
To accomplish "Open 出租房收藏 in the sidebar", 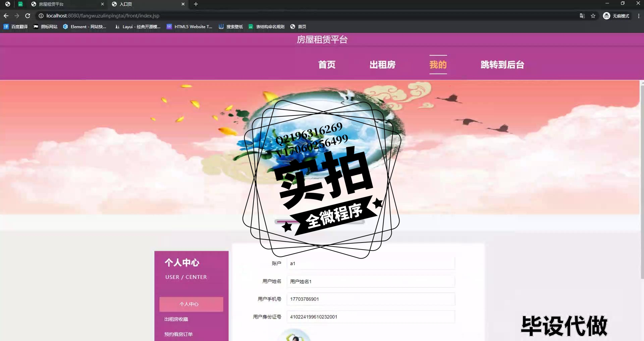I will [x=176, y=319].
